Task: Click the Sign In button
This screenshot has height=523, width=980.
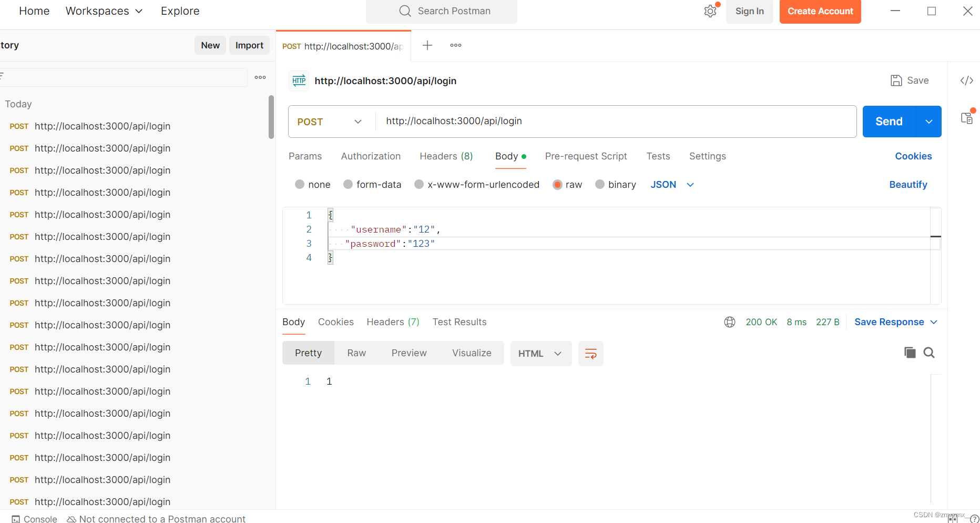Action: coord(750,12)
